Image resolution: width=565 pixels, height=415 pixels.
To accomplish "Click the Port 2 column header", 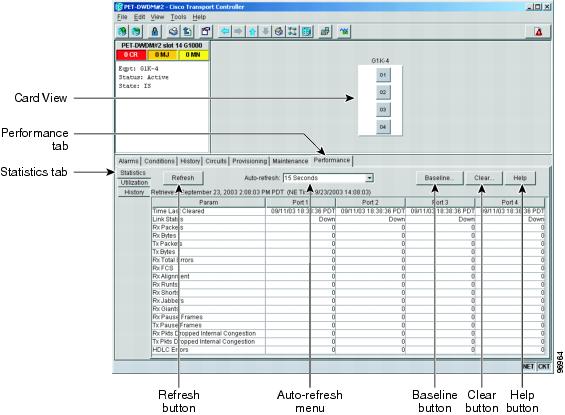I will click(370, 202).
